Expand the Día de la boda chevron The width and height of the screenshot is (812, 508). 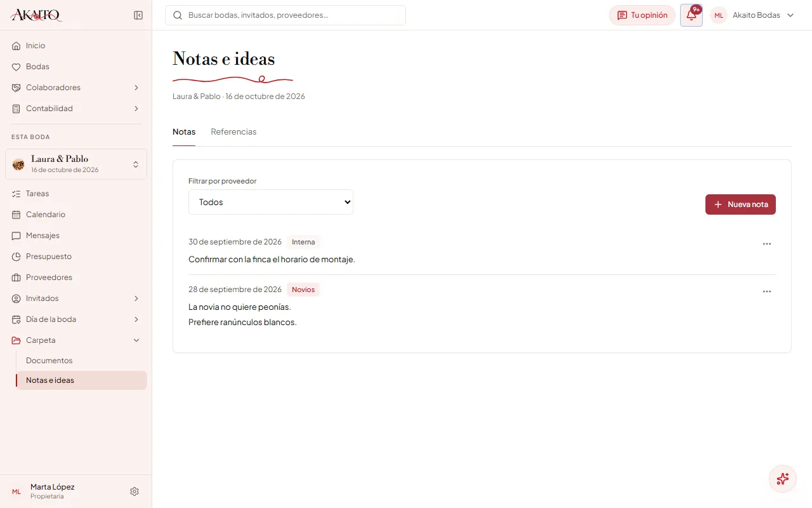pos(136,319)
